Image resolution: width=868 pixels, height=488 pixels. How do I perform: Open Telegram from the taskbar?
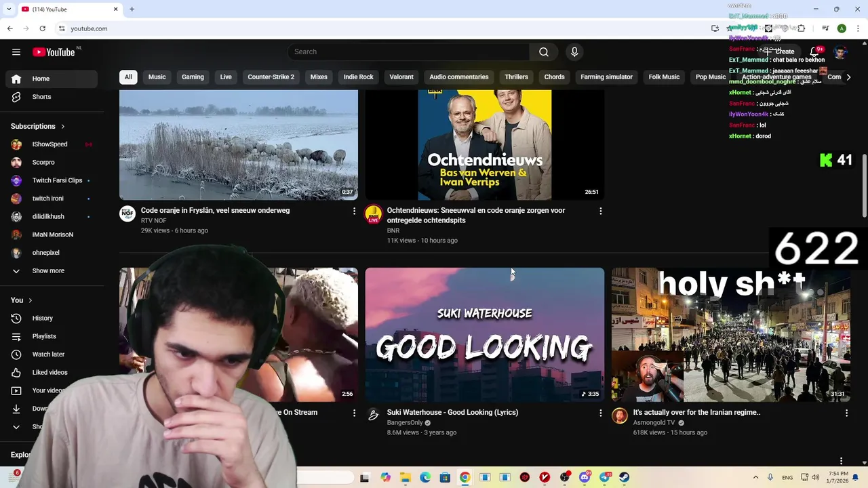(x=604, y=477)
